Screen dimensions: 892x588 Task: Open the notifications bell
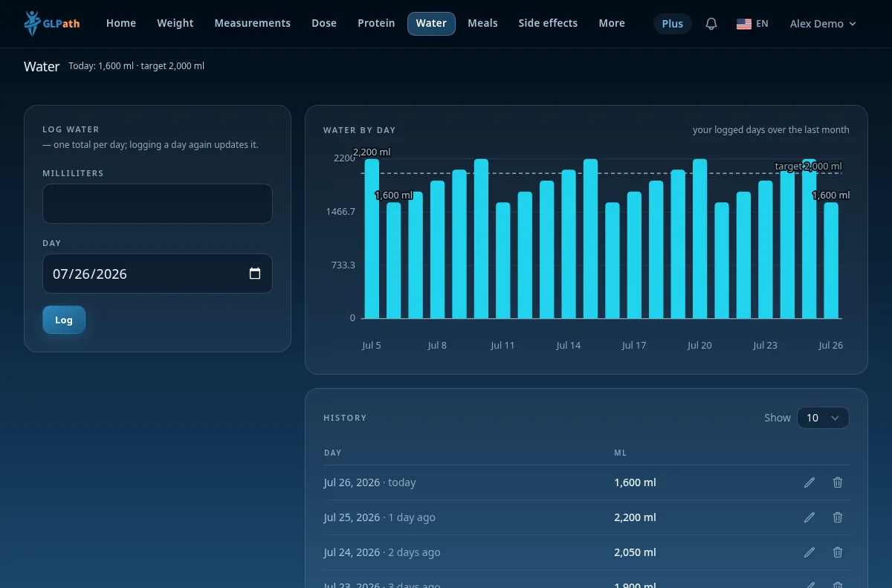click(711, 24)
